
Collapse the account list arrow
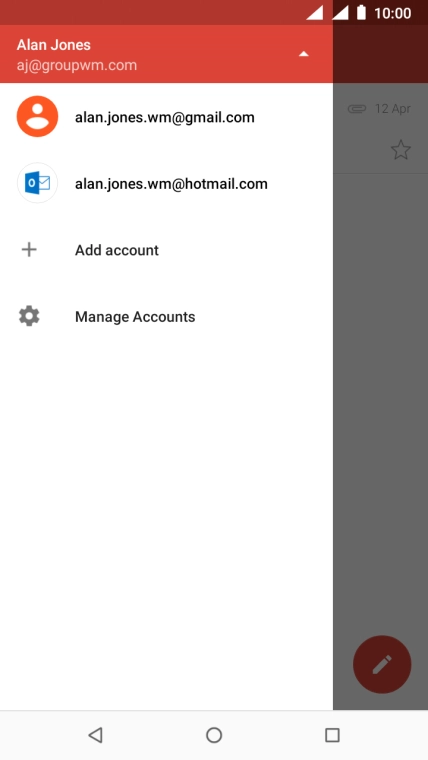tap(304, 54)
